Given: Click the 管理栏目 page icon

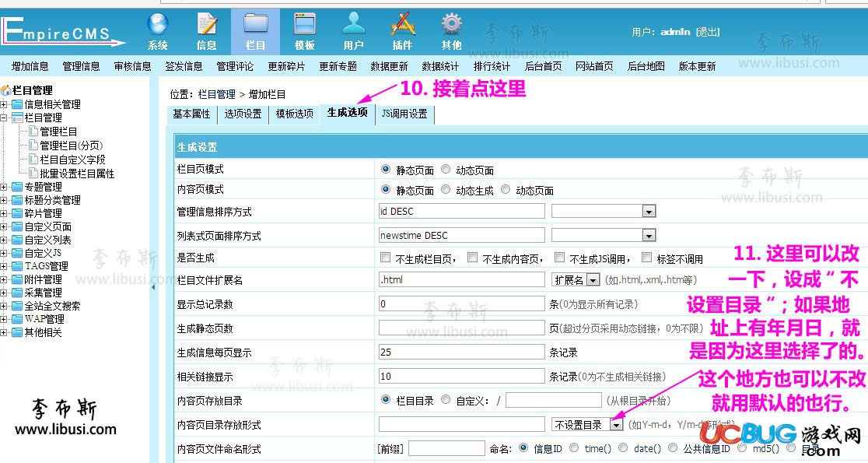Looking at the screenshot, I should (x=33, y=132).
